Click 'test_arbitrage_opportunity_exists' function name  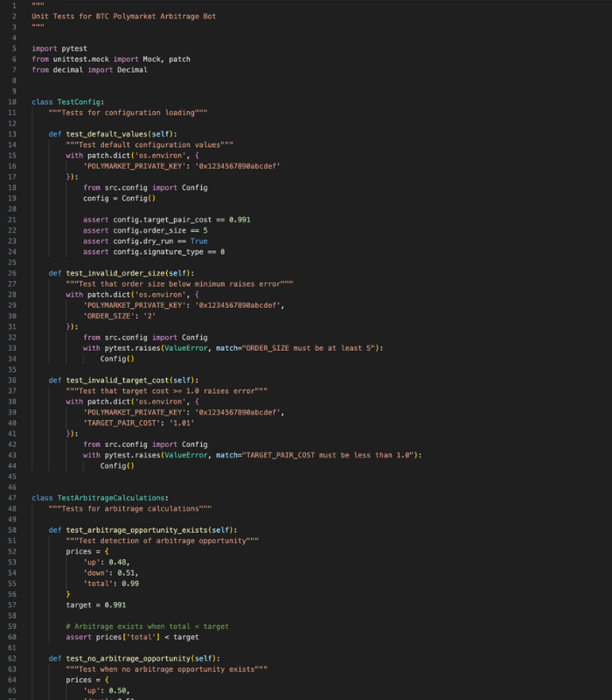click(x=136, y=530)
